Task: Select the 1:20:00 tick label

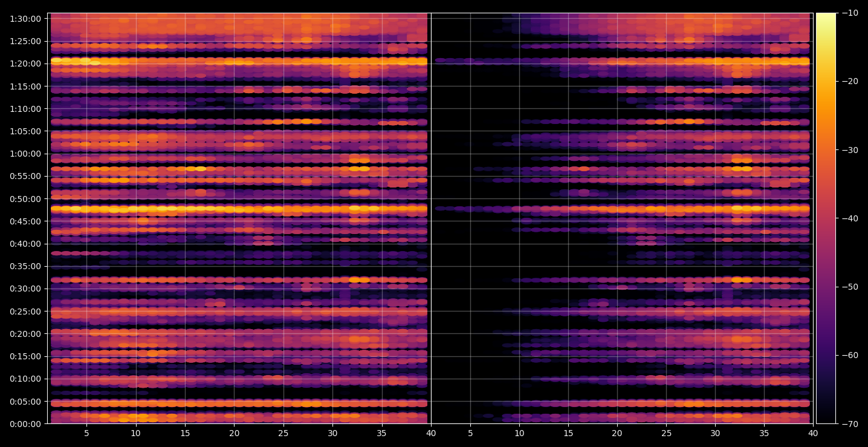Action: click(x=26, y=64)
